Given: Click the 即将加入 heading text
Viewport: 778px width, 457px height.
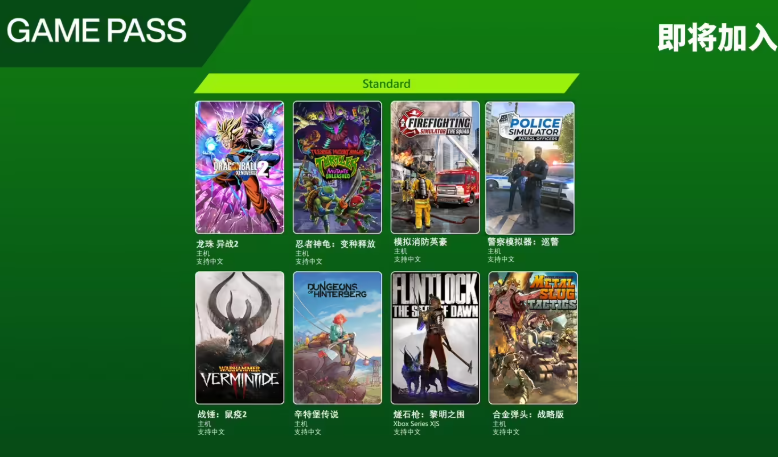Looking at the screenshot, I should pos(717,38).
